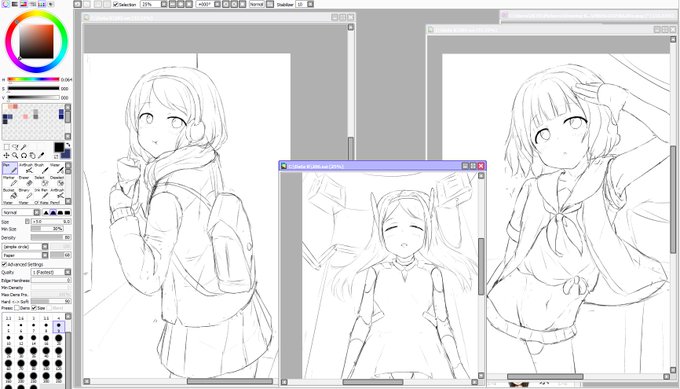This screenshot has width=680, height=389.
Task: Open the (simple circle) brush shape dropdown
Action: tap(45, 246)
